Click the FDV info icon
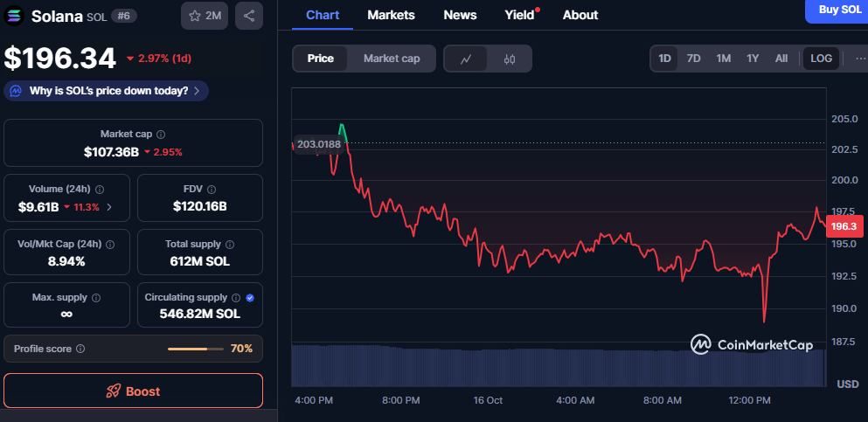Viewport: 868px width, 422px height. coord(211,189)
